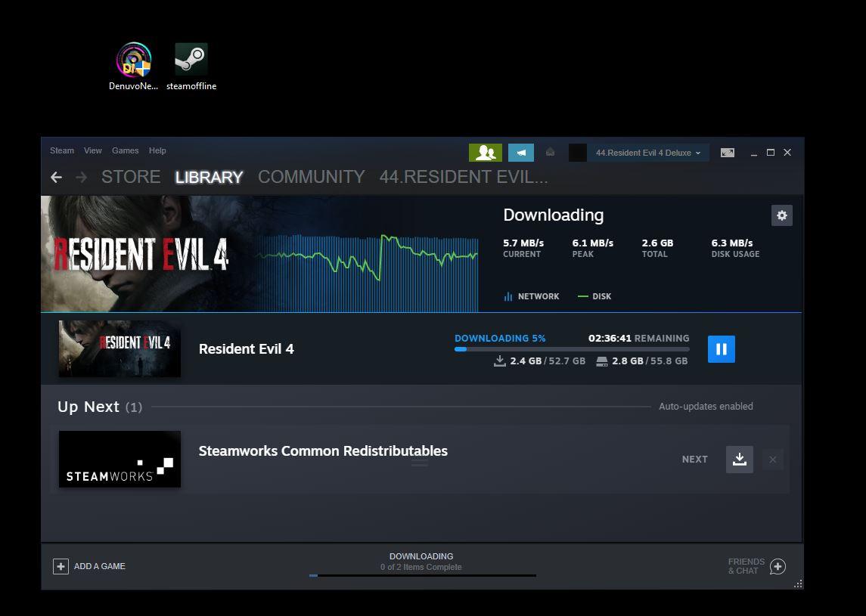Open download settings gear icon
Viewport: 866px width, 616px height.
(781, 215)
